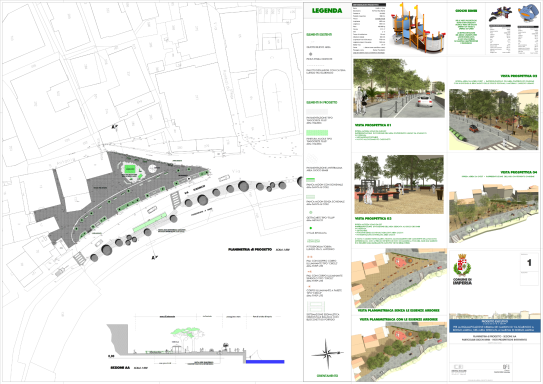This screenshot has height=384, width=543.
Task: Click the LEGENDA heading
Action: pyautogui.click(x=327, y=11)
